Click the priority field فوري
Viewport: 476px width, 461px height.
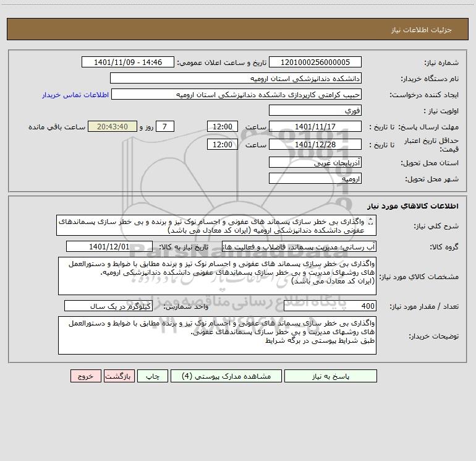315,110
